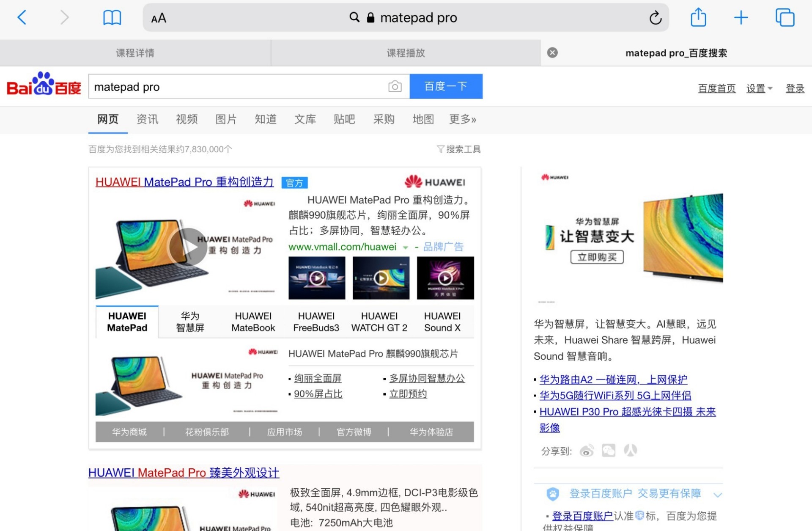Open 搜索工具 filter
812x531 pixels.
458,149
